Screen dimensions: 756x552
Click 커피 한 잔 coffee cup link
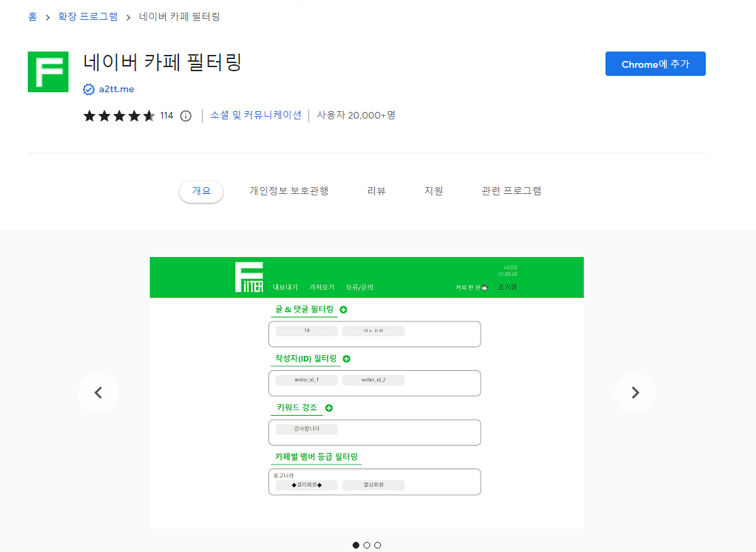click(x=471, y=288)
